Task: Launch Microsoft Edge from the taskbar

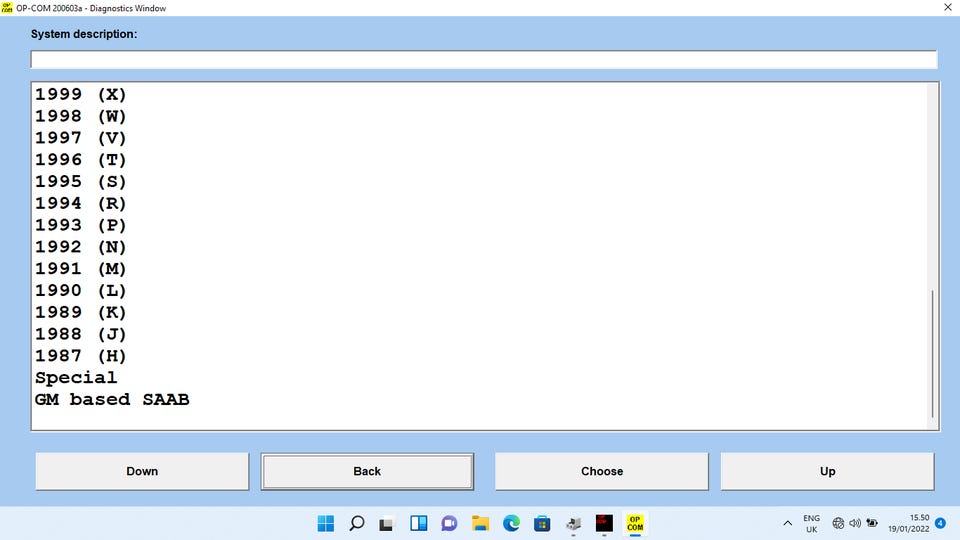Action: click(x=511, y=523)
